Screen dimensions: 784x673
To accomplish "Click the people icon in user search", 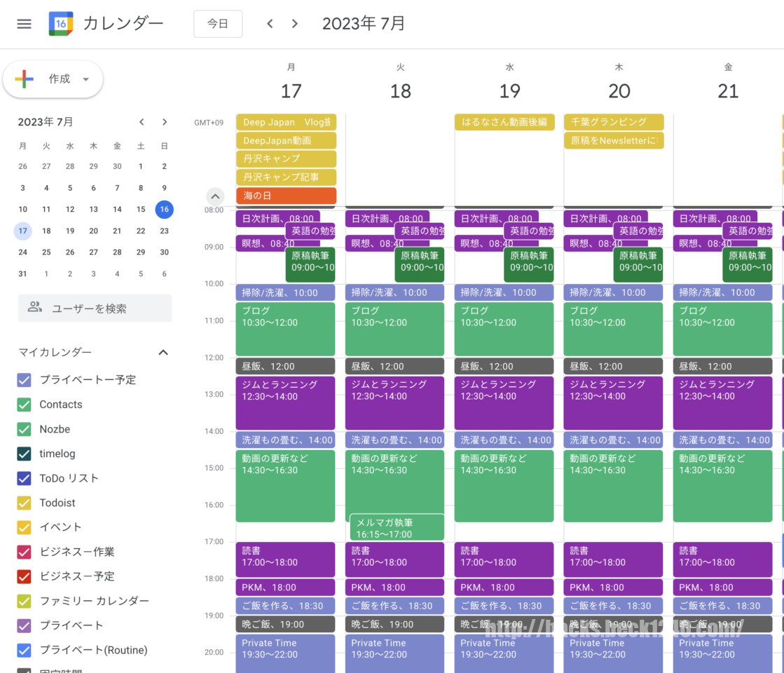I will [34, 307].
